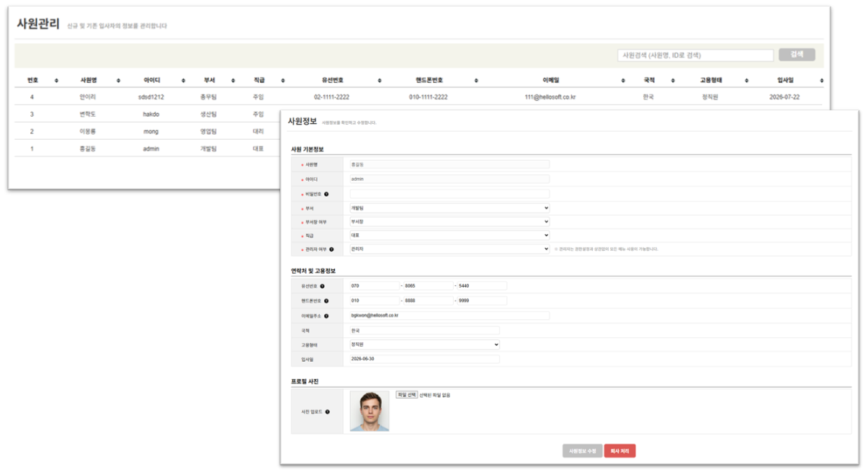Show the help icon next to 관리자 여부

331,249
